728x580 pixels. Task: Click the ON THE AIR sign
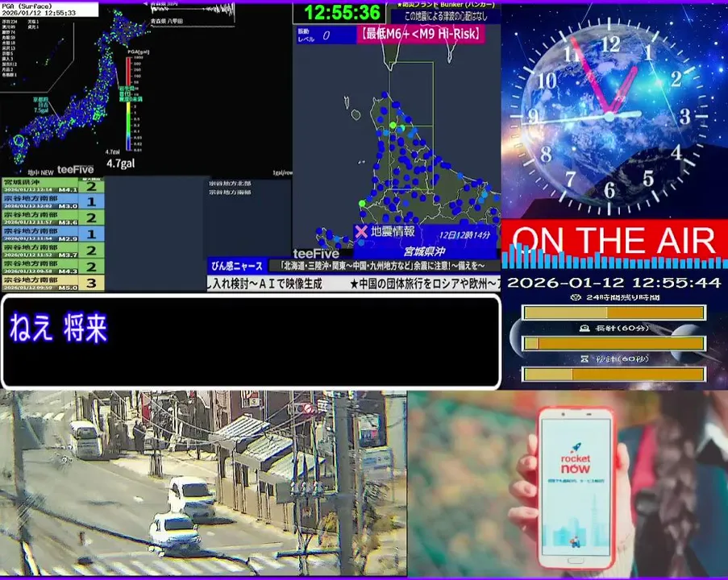pyautogui.click(x=614, y=241)
